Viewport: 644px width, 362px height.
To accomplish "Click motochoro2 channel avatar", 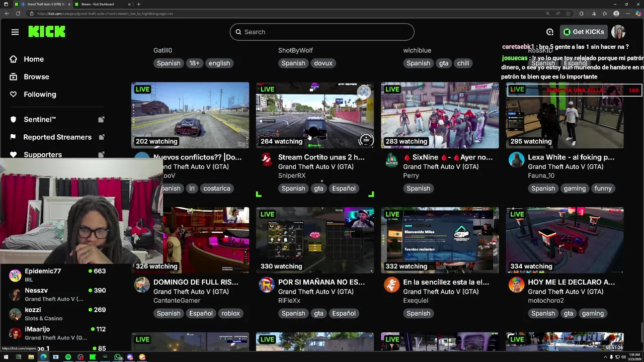I will pyautogui.click(x=516, y=285).
